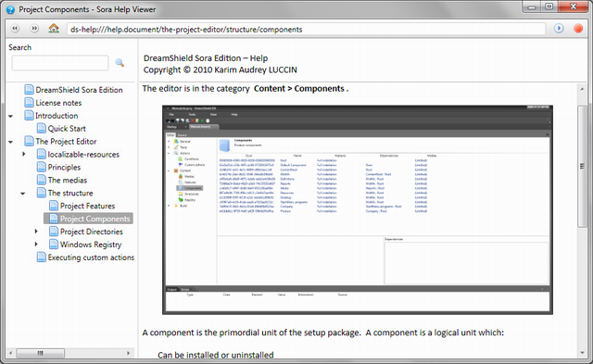
Task: Select The structure topic
Action: click(70, 193)
